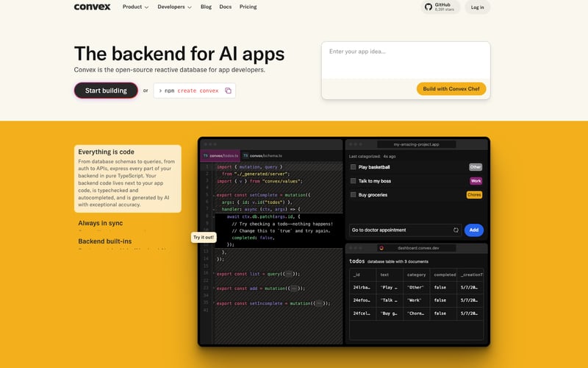Expand the Always in sync section
Image resolution: width=588 pixels, height=368 pixels.
click(x=101, y=223)
